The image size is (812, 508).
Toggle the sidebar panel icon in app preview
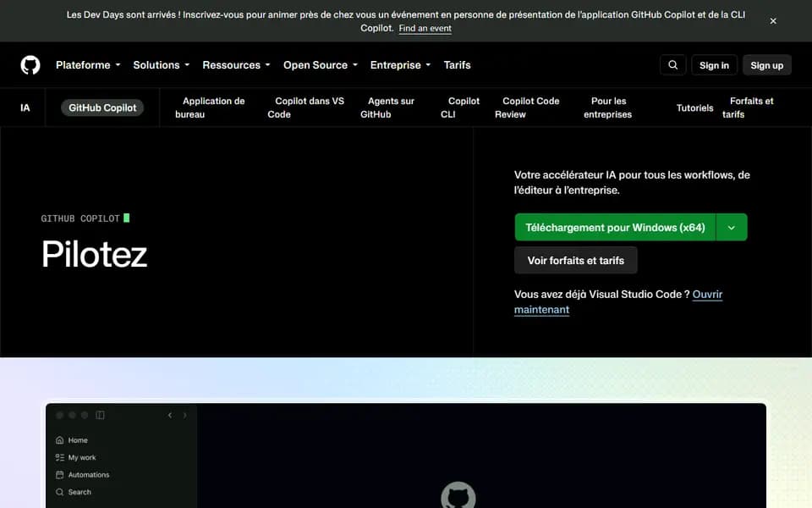(x=100, y=415)
